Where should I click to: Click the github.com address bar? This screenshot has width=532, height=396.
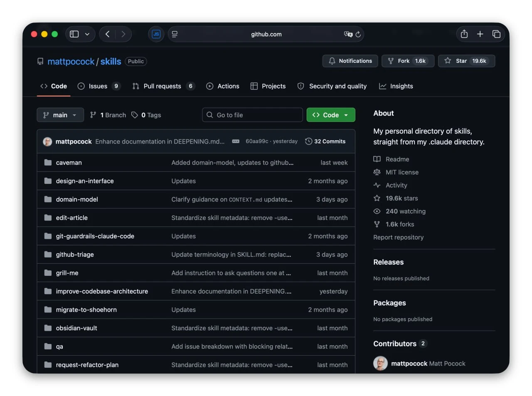pos(266,34)
